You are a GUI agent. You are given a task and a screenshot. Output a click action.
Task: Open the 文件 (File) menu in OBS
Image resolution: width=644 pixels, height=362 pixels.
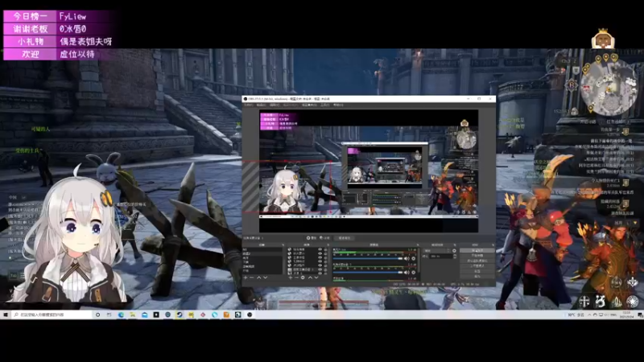coord(249,105)
